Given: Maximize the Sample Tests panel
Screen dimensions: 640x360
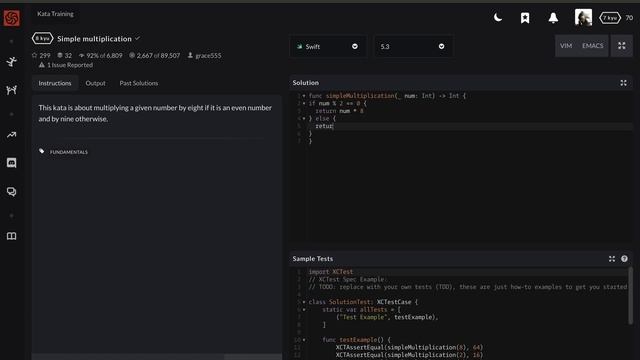Looking at the screenshot, I should [611, 259].
